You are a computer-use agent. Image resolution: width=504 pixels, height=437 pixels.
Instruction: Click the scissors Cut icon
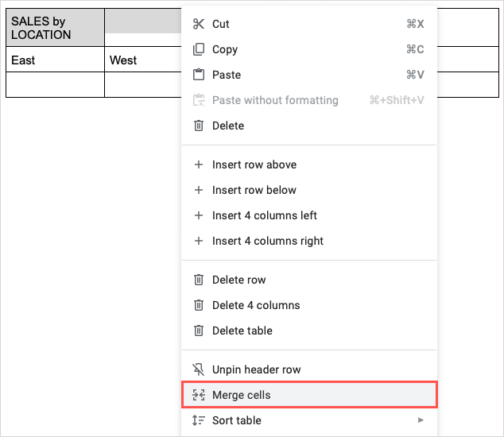[x=199, y=24]
